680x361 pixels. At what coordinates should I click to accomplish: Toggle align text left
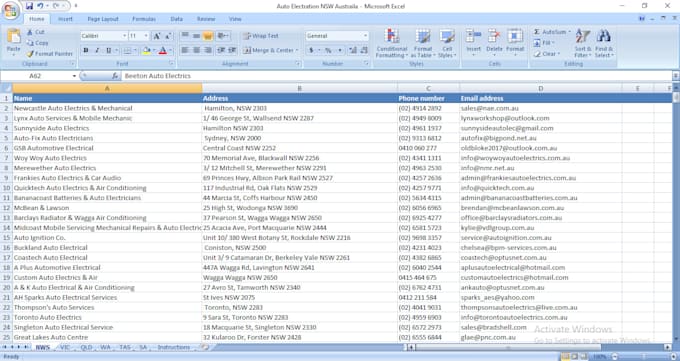185,50
